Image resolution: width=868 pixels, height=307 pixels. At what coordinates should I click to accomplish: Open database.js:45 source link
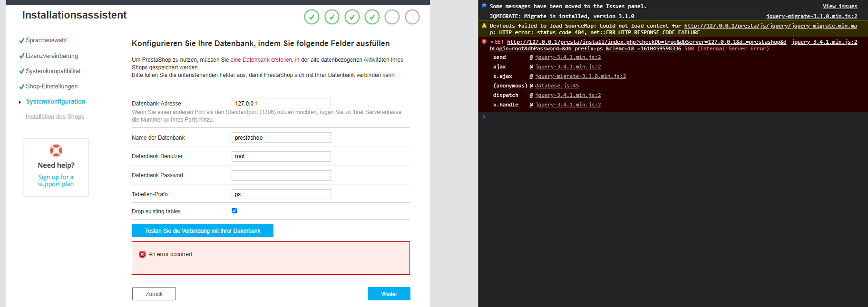tap(557, 86)
